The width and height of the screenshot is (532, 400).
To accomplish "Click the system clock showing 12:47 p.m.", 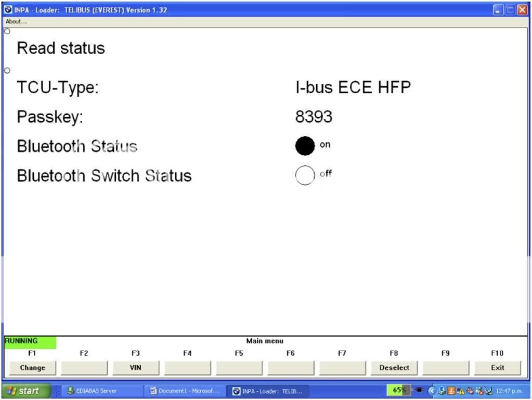I will pos(510,391).
